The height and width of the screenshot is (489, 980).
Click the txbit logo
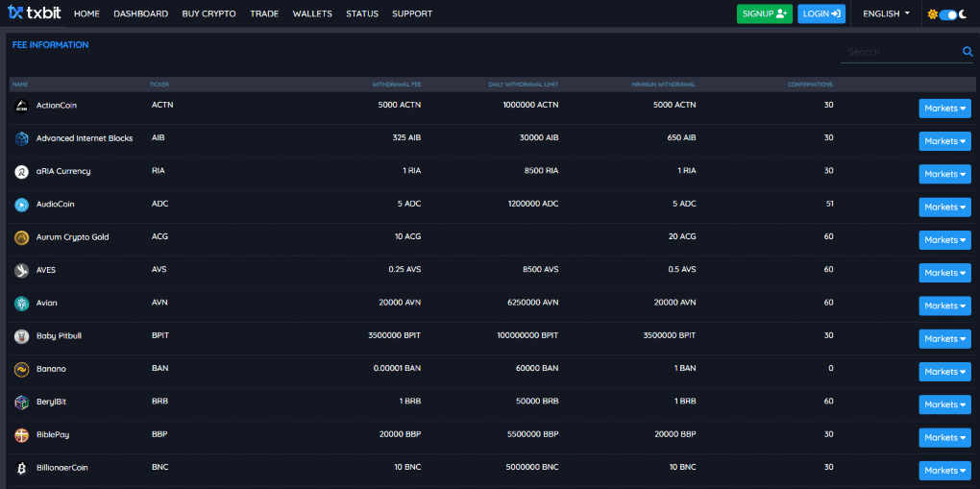tap(35, 12)
